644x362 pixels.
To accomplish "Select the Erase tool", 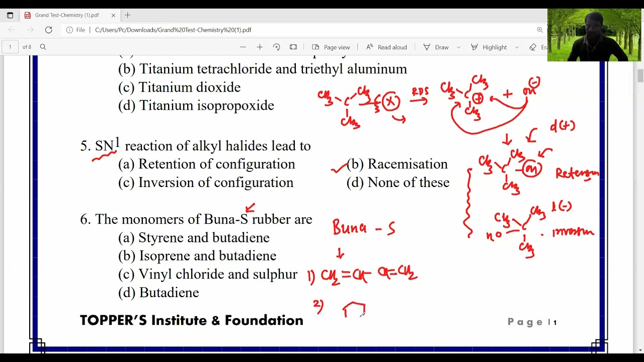I will [x=538, y=47].
